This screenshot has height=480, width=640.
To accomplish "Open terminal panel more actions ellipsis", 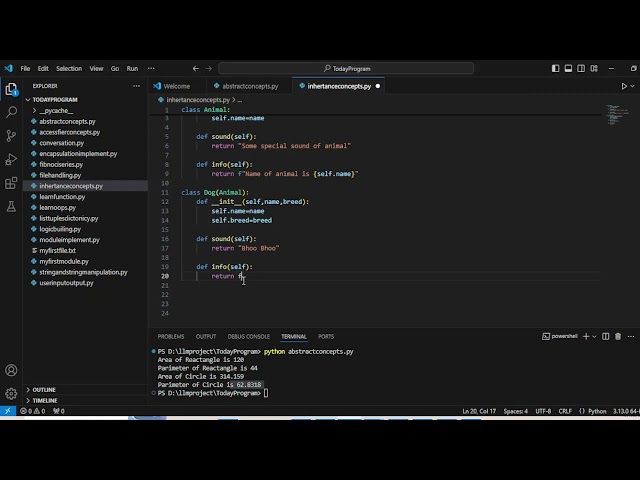I will [631, 336].
